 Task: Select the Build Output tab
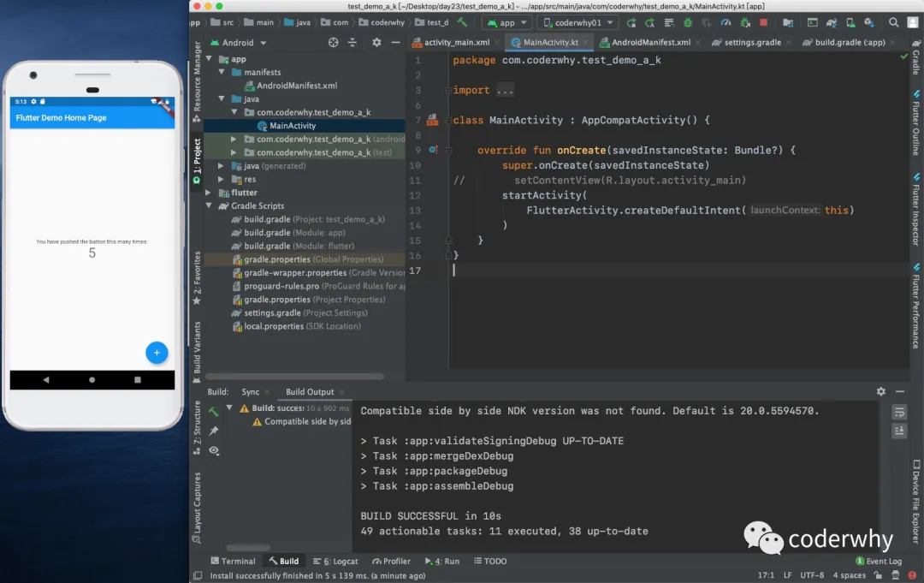pyautogui.click(x=310, y=392)
